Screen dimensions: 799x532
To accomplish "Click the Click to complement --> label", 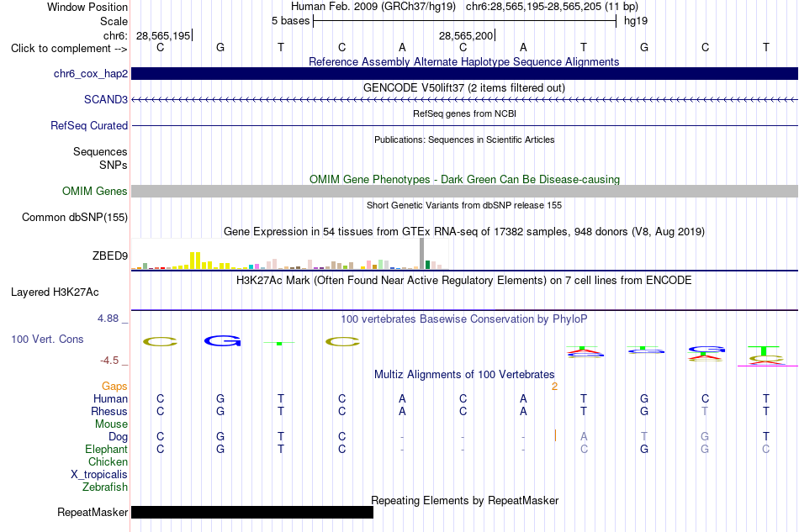I will point(69,49).
